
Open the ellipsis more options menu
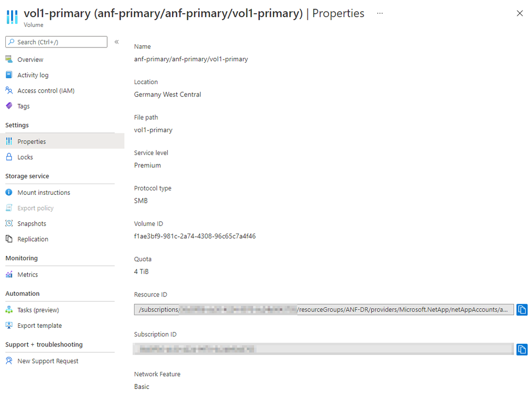(x=380, y=13)
